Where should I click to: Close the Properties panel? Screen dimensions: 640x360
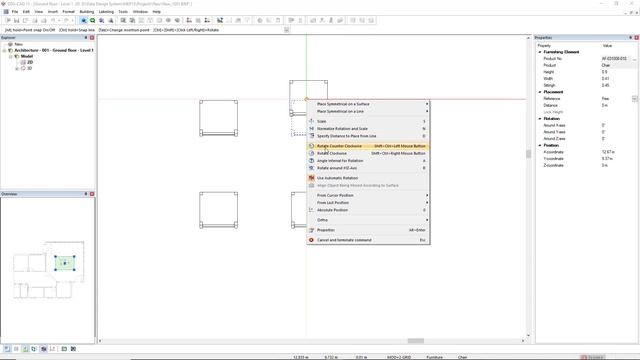636,38
